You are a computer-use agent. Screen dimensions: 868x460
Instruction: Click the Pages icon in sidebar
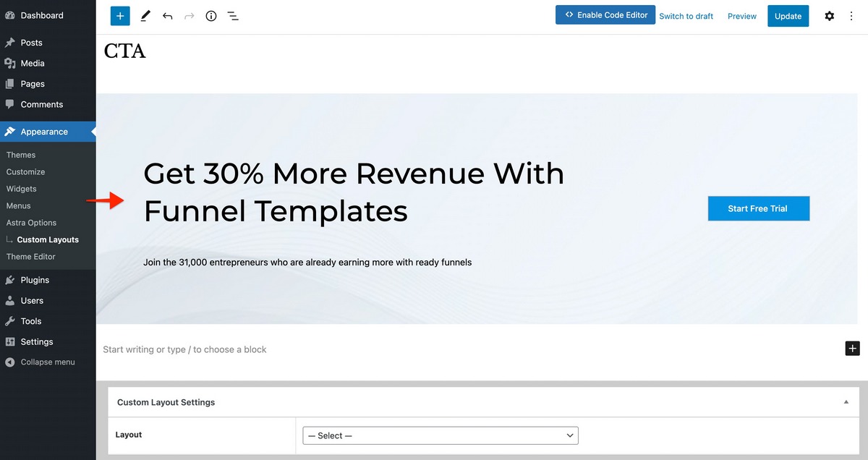pos(10,84)
